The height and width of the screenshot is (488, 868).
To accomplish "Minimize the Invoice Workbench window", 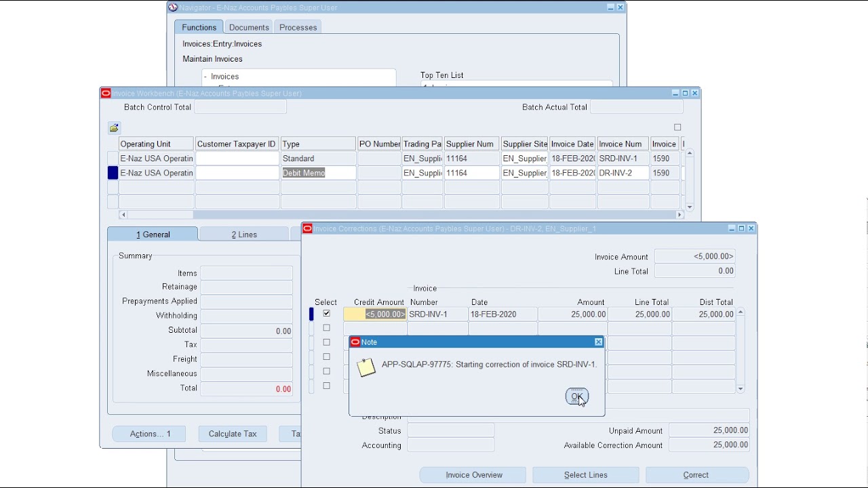I will [675, 93].
